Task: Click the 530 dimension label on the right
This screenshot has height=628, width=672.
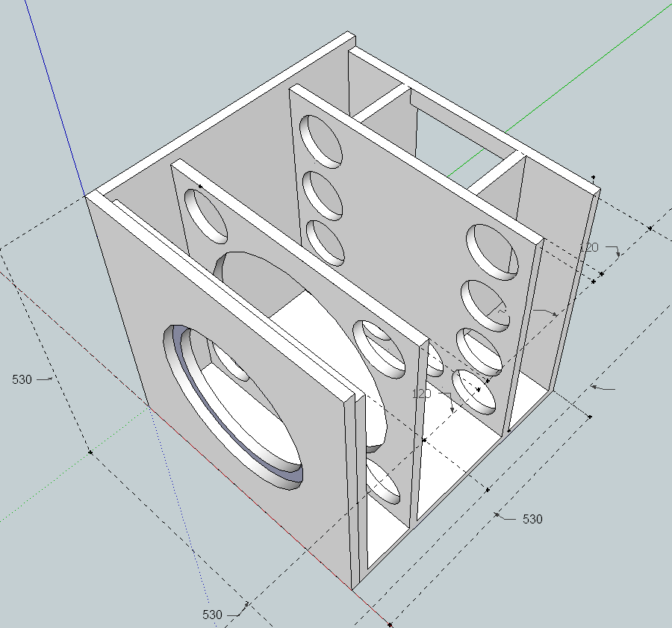Action: [532, 519]
